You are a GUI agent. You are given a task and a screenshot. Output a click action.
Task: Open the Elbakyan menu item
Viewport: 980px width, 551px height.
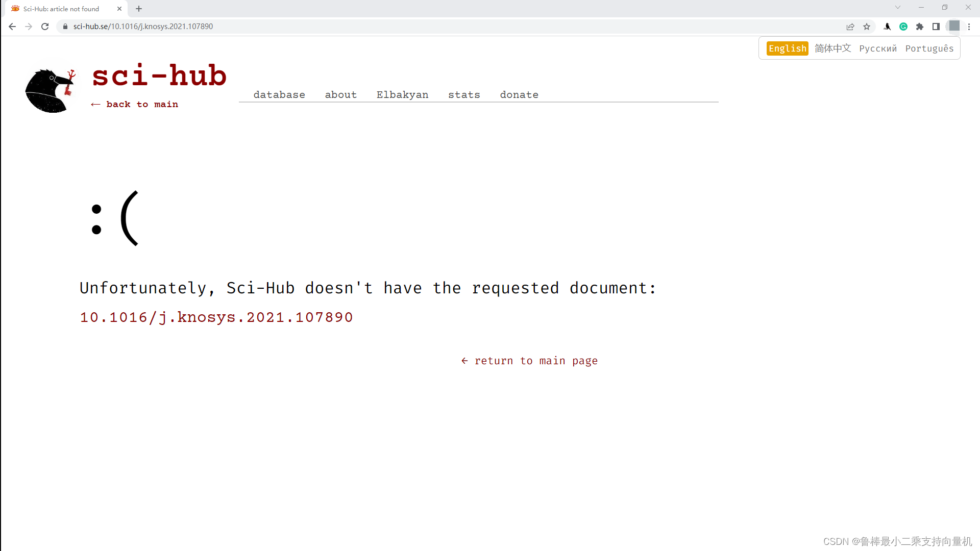coord(403,94)
